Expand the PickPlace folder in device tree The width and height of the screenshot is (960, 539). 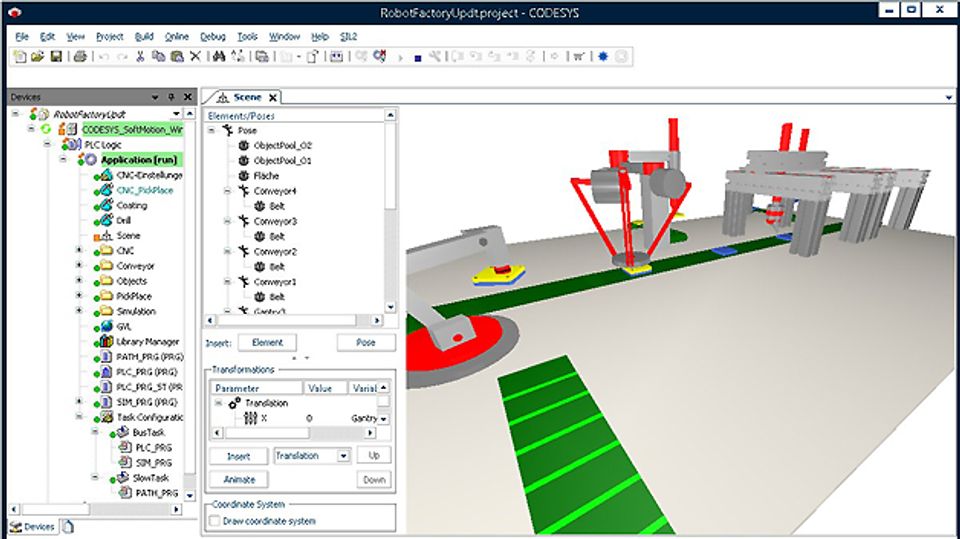point(79,295)
